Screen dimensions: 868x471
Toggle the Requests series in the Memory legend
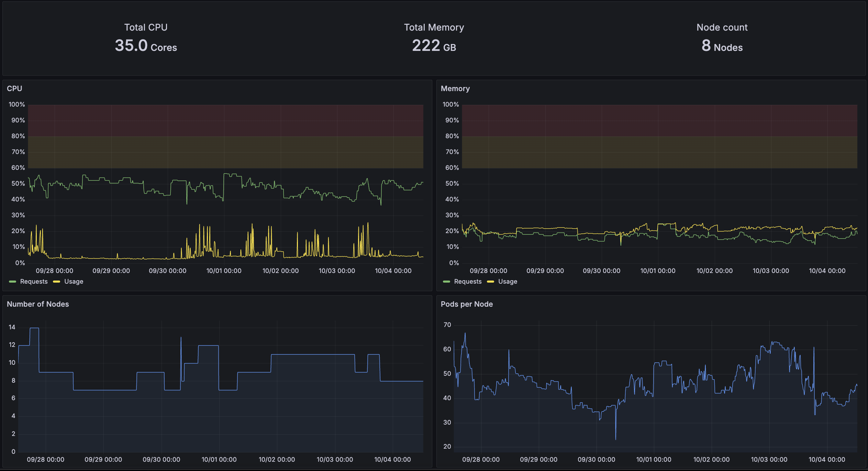(467, 281)
